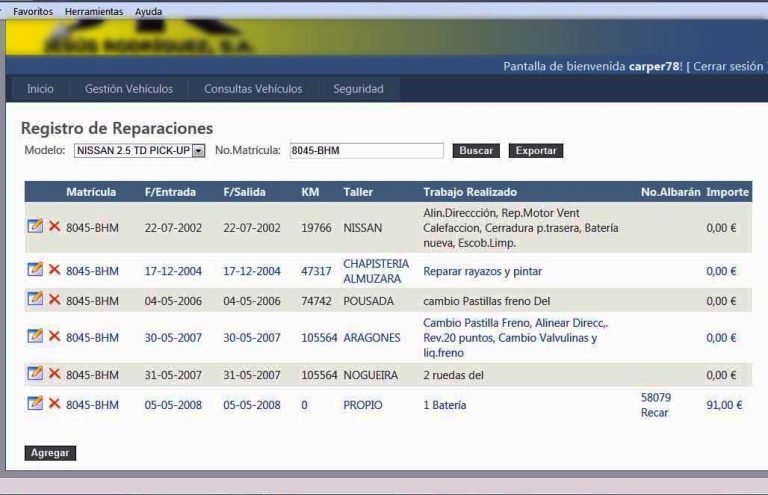
Task: Open the Consultas Vehículos menu
Action: point(253,89)
